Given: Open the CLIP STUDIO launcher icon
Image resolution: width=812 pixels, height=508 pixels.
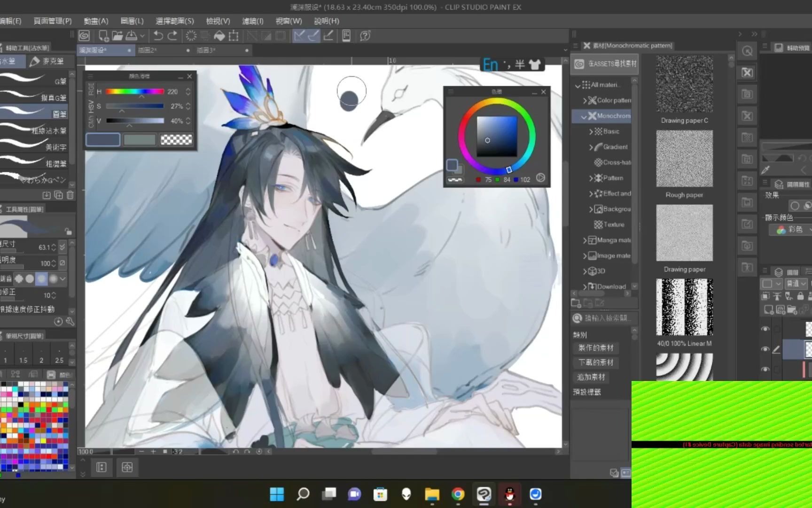Looking at the screenshot, I should point(84,36).
